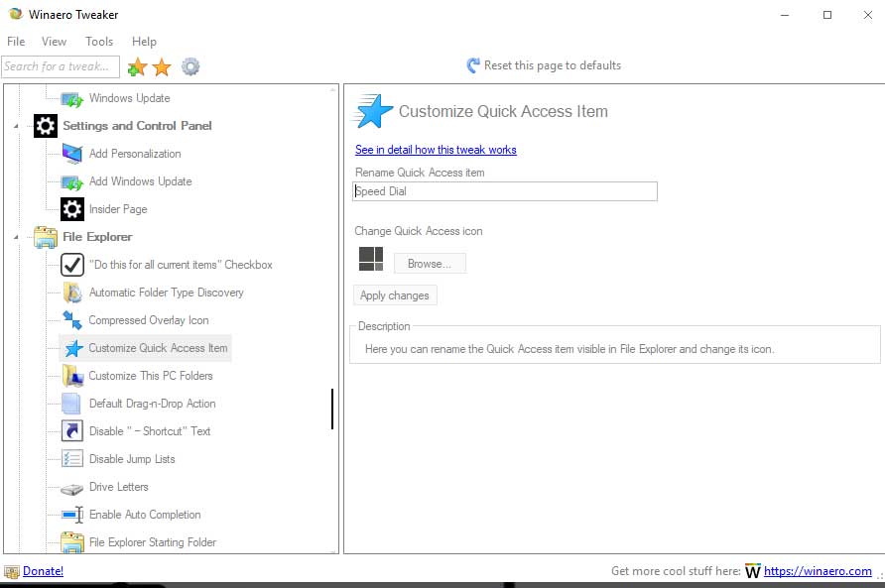The image size is (885, 588).
Task: Click the Customize Quick Access Item star icon in tree
Action: [x=73, y=348]
